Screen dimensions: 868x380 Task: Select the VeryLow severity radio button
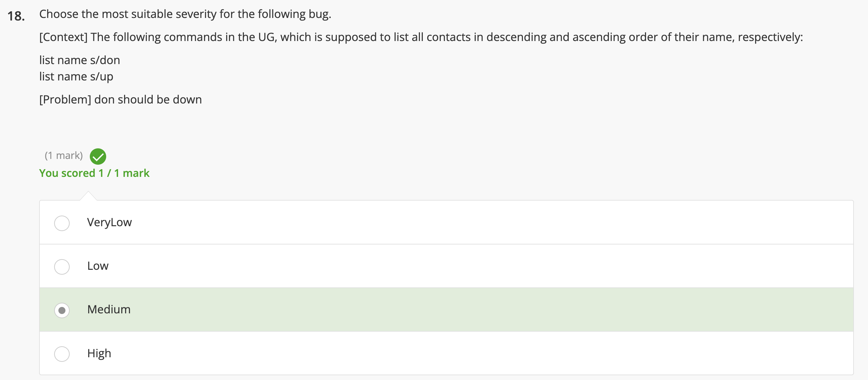click(x=62, y=223)
